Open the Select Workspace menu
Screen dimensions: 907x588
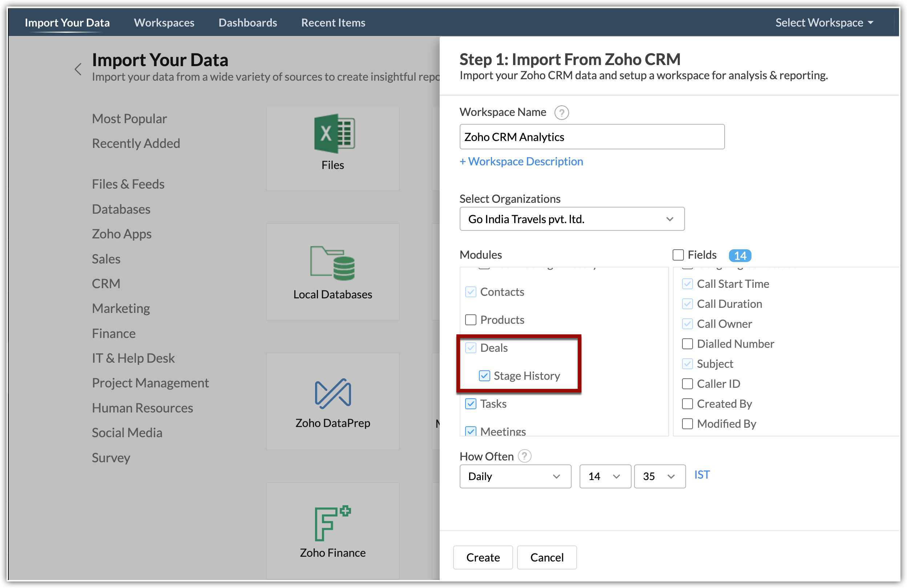(824, 23)
